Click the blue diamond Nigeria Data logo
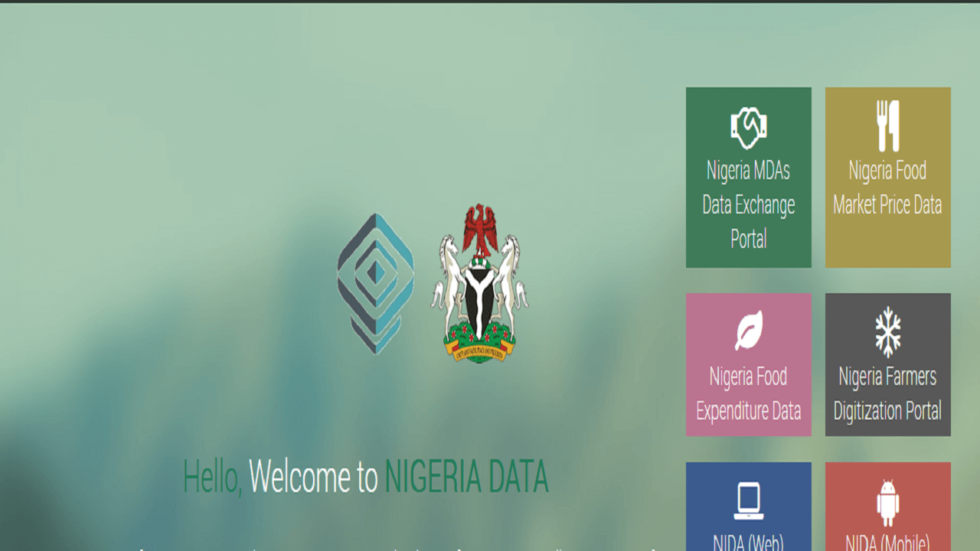Screen dimensions: 980x551 pos(376,283)
